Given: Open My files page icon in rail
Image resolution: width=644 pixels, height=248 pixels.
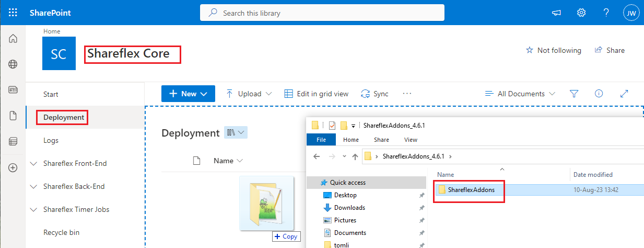Looking at the screenshot, I should [13, 116].
